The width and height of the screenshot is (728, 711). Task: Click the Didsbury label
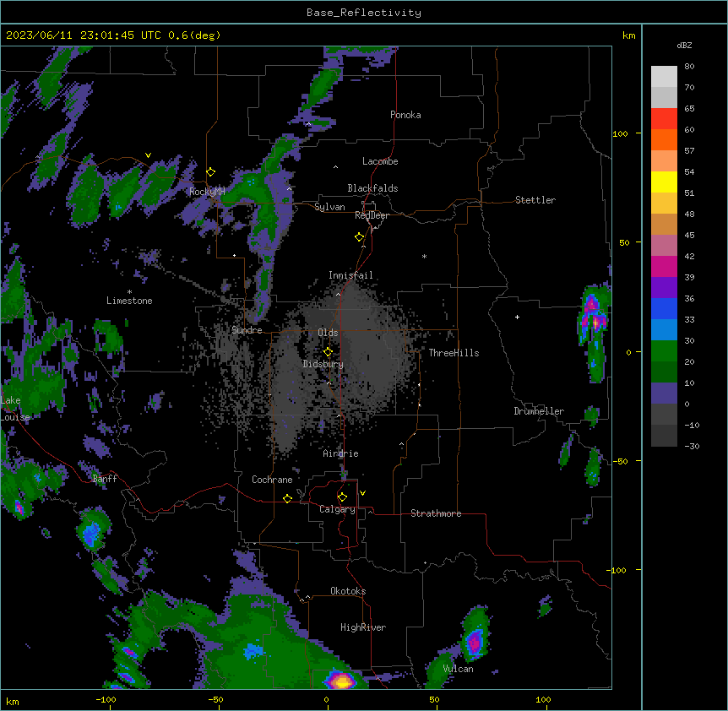click(323, 364)
